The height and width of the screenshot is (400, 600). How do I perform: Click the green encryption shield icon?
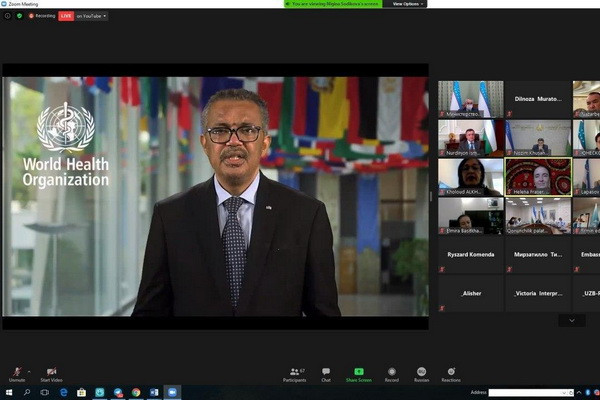[18, 16]
